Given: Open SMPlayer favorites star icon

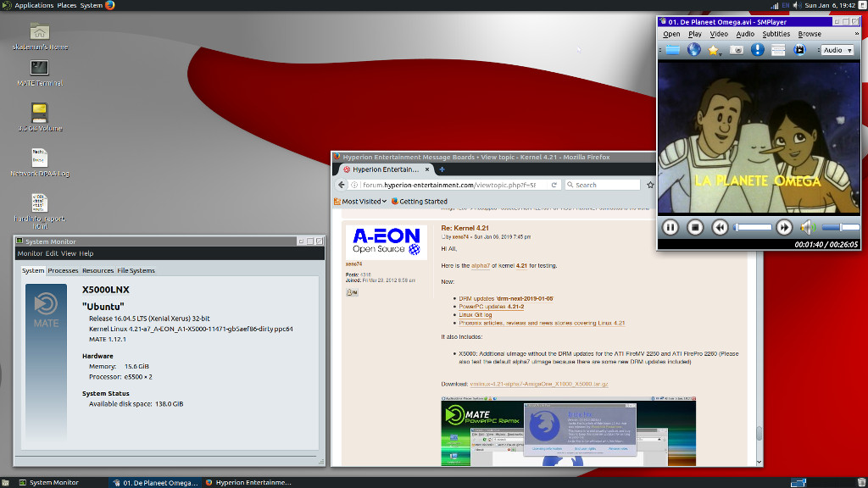Looking at the screenshot, I should [714, 50].
